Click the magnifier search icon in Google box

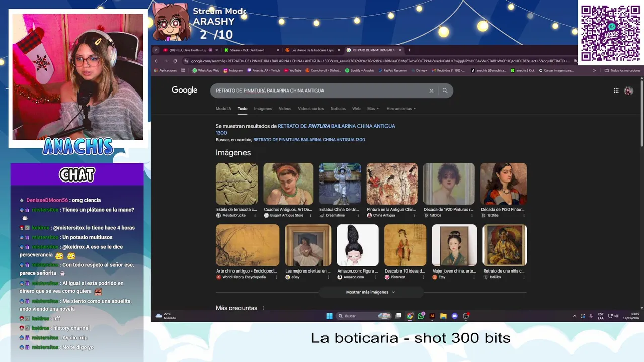445,91
